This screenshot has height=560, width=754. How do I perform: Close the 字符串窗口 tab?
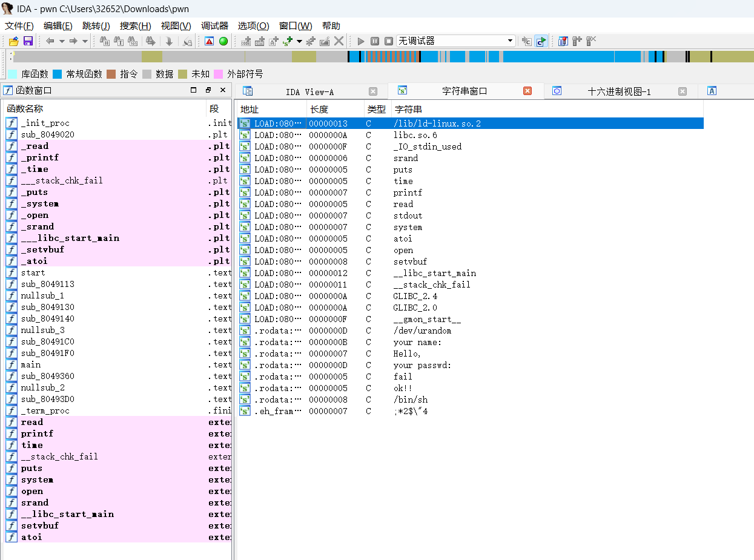point(527,91)
